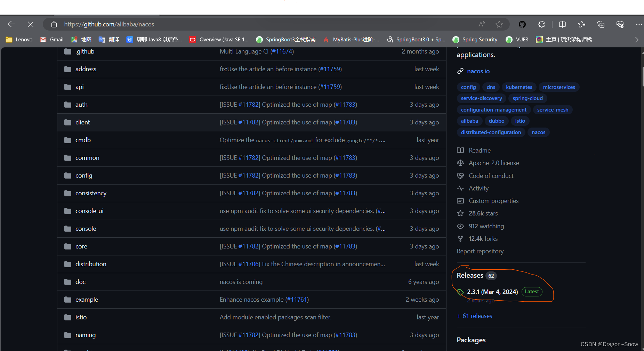Viewport: 644px width, 351px height.
Task: Open the 地图 bookmark
Action: [x=81, y=40]
